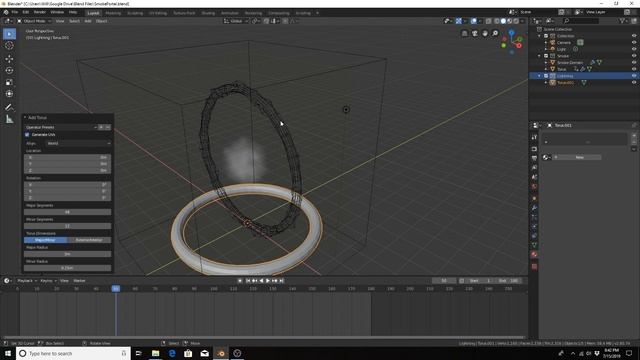Open the Object Mode dropdown
Screen dimensions: 640x360
[34, 21]
